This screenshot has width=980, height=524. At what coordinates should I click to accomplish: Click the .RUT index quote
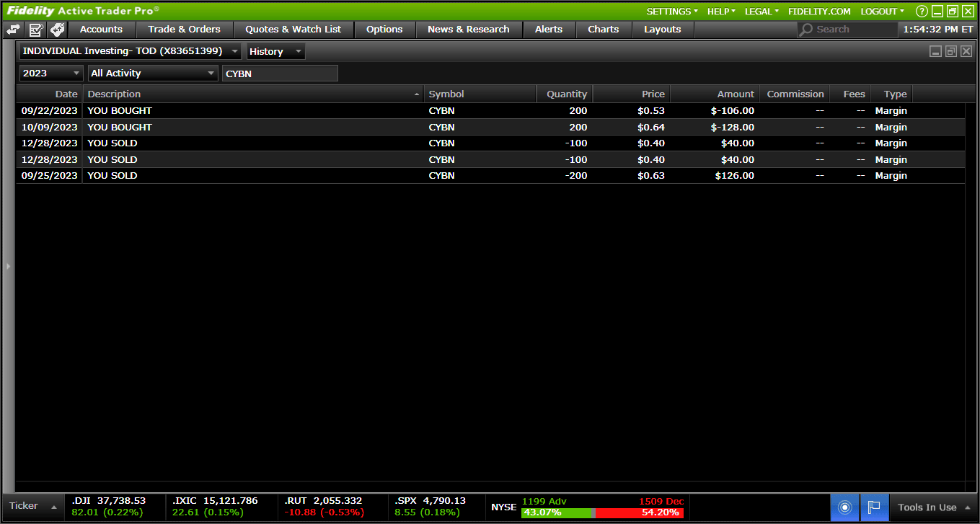click(x=323, y=506)
